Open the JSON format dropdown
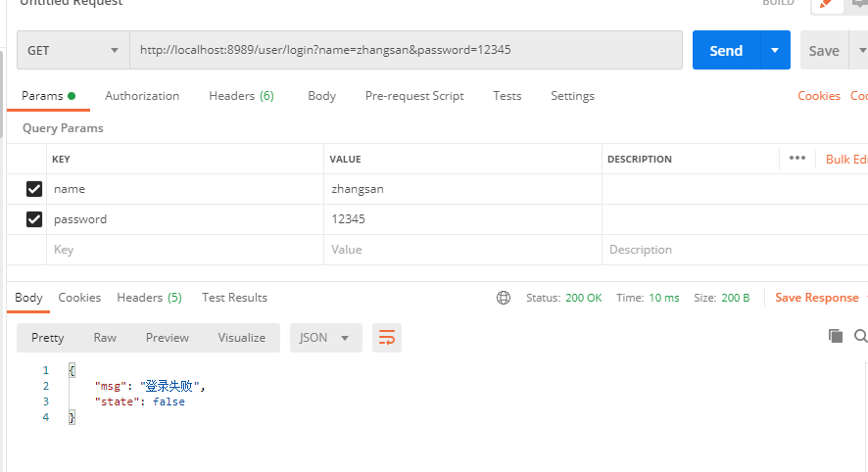This screenshot has height=472, width=868. [x=325, y=338]
